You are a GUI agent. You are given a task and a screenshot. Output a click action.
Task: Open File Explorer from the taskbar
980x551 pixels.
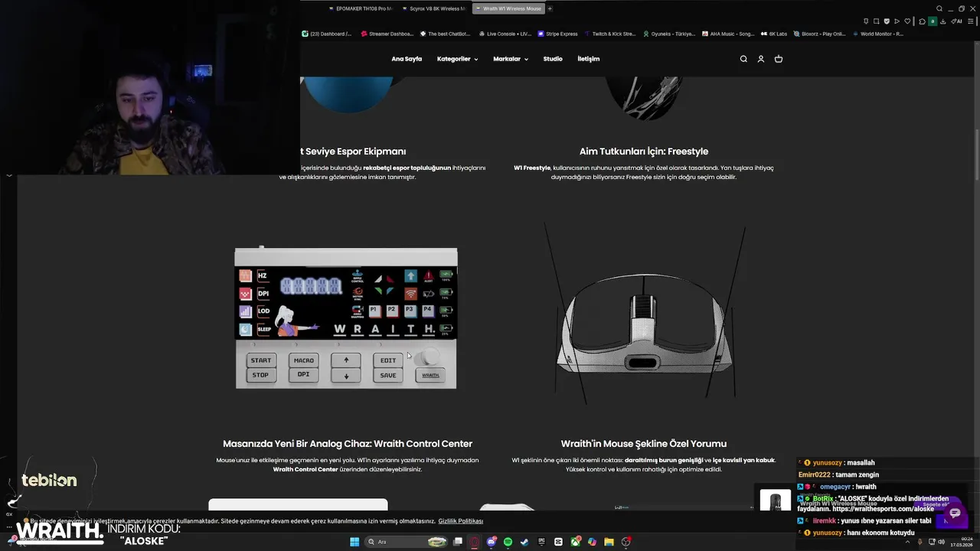(609, 542)
